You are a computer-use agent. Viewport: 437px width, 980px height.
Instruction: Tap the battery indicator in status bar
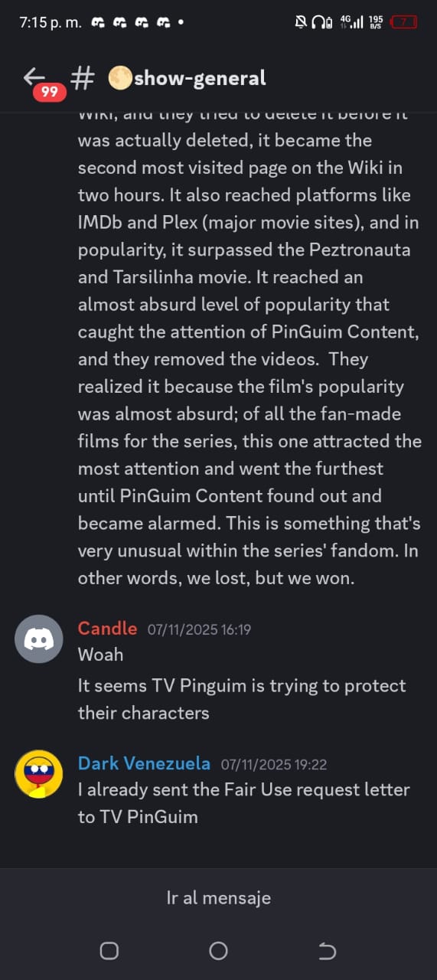[405, 22]
